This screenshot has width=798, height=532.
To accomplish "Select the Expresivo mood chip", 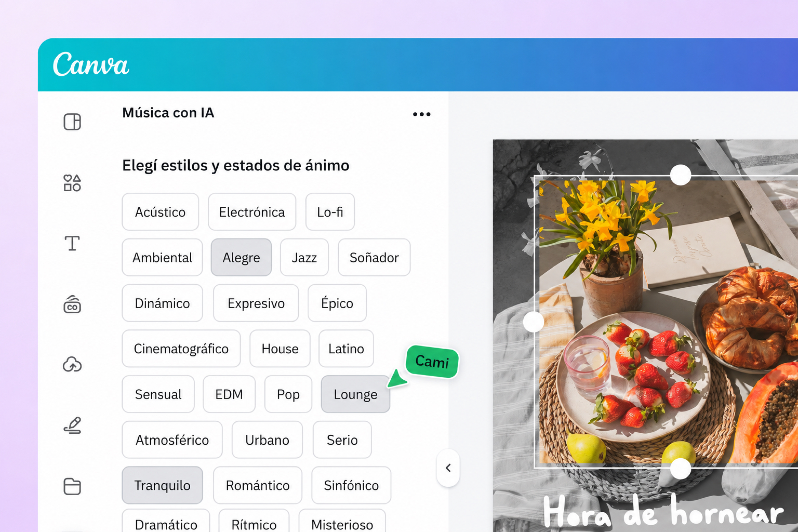I will (x=256, y=303).
